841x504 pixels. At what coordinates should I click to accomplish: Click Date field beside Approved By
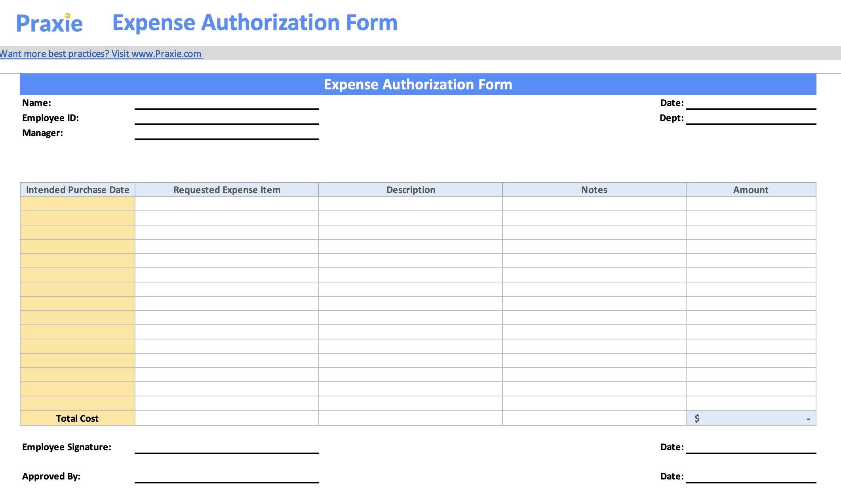751,477
